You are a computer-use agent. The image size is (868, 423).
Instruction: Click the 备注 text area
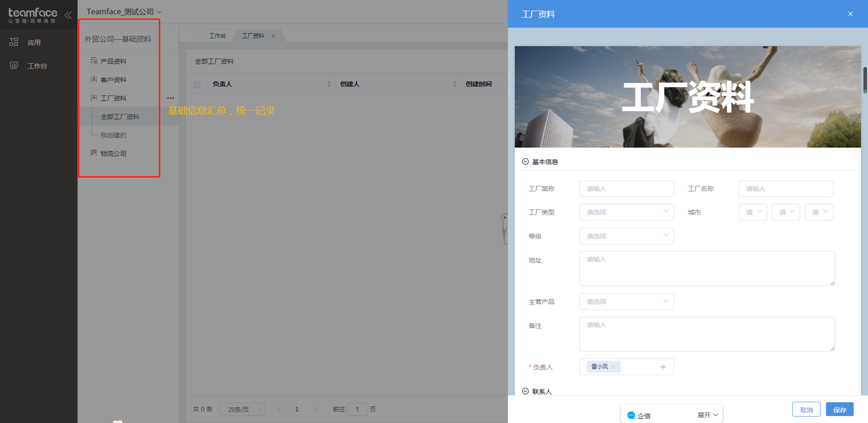[707, 334]
